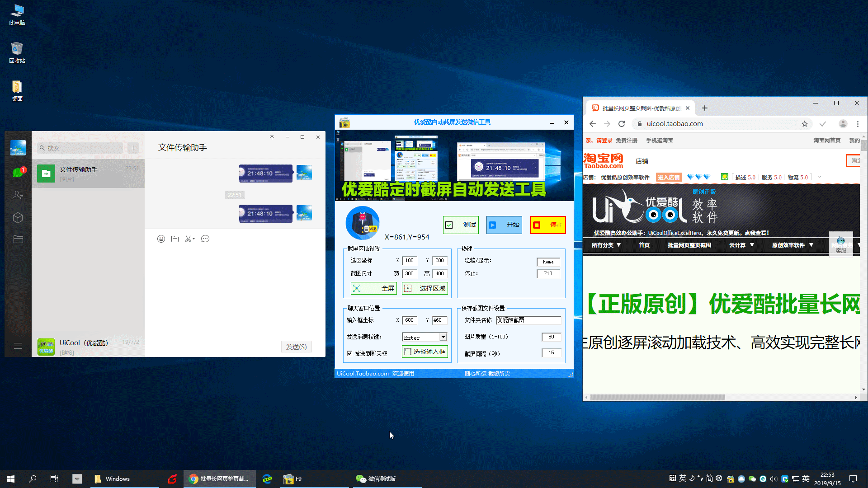Open WeChat contacts sidebar icon

pos(18,195)
